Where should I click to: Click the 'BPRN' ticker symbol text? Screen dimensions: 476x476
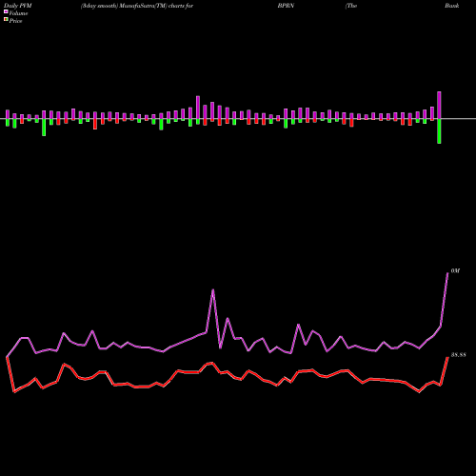coord(286,6)
